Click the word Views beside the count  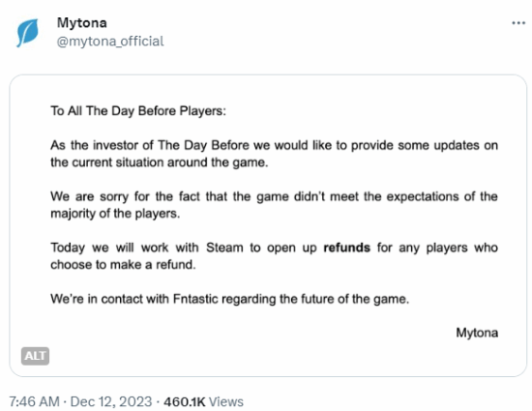[226, 401]
